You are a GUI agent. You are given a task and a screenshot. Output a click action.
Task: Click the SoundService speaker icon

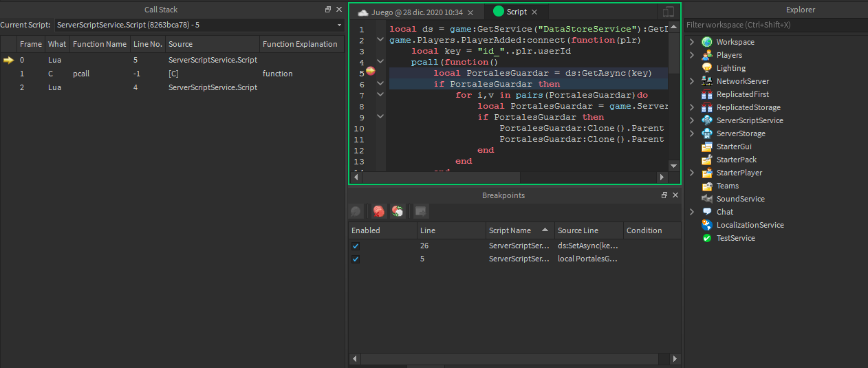click(706, 199)
